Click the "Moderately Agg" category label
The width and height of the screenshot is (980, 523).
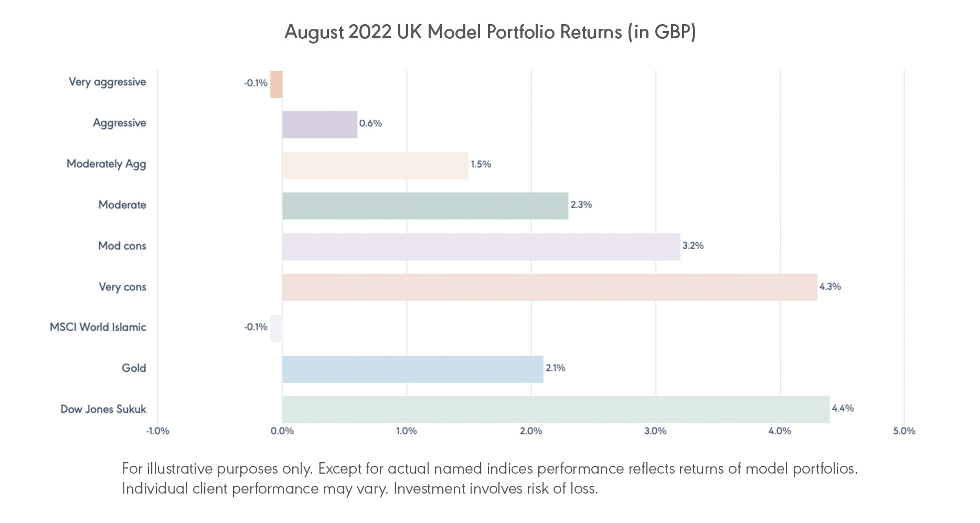click(106, 164)
